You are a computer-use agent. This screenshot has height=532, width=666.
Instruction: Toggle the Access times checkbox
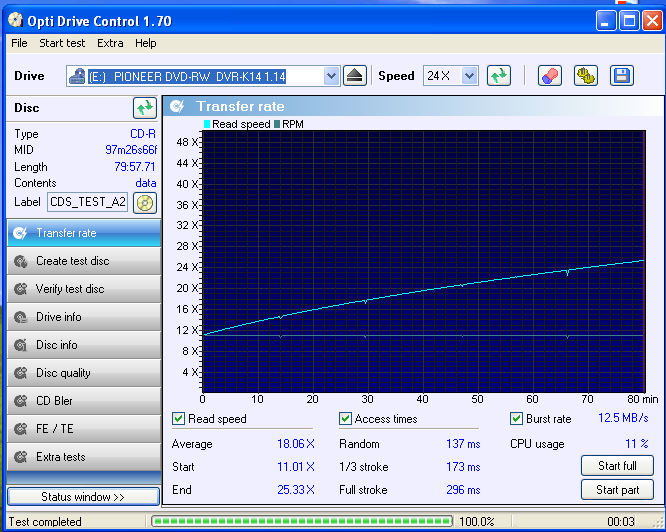(x=345, y=419)
